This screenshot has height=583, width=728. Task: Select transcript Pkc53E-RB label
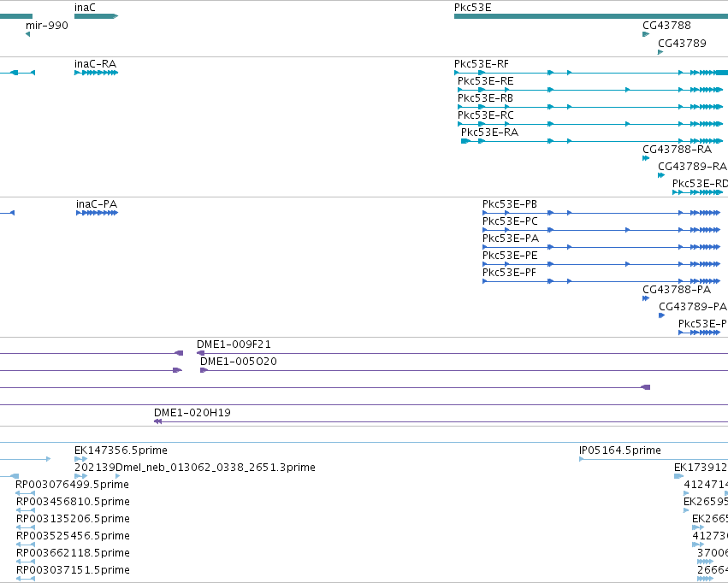pyautogui.click(x=485, y=98)
